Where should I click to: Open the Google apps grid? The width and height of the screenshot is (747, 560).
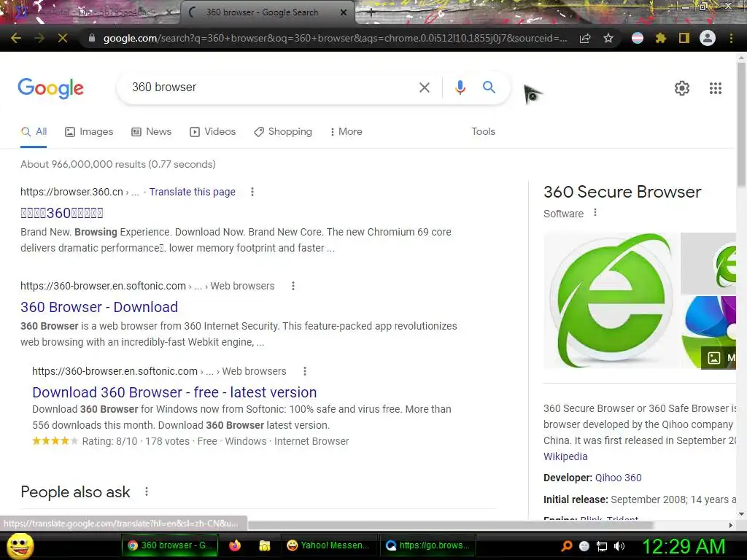click(715, 88)
